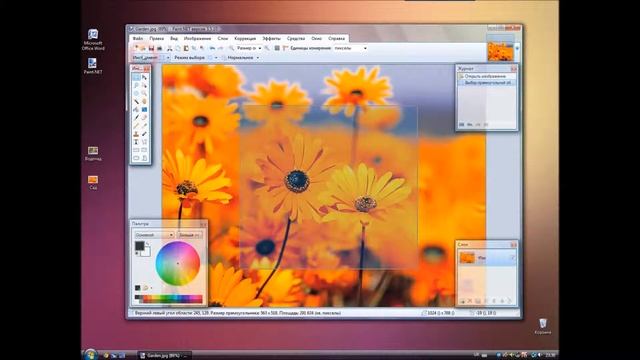This screenshot has height=360, width=640.
Task: Click the Корзина recycle bin icon
Action: [543, 327]
